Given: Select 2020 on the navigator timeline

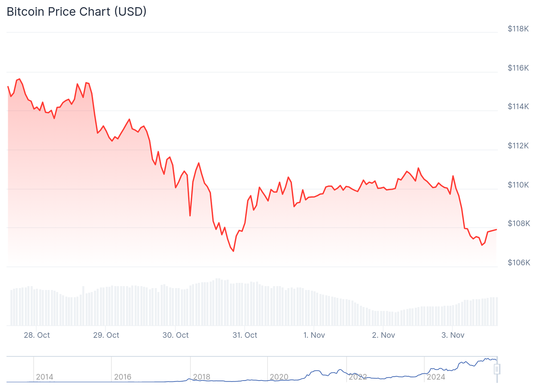Looking at the screenshot, I should [x=279, y=377].
